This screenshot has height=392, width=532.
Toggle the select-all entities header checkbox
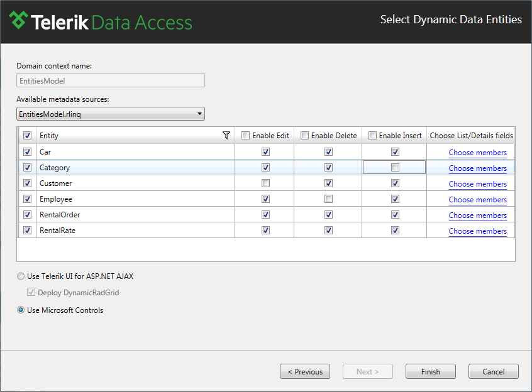28,136
